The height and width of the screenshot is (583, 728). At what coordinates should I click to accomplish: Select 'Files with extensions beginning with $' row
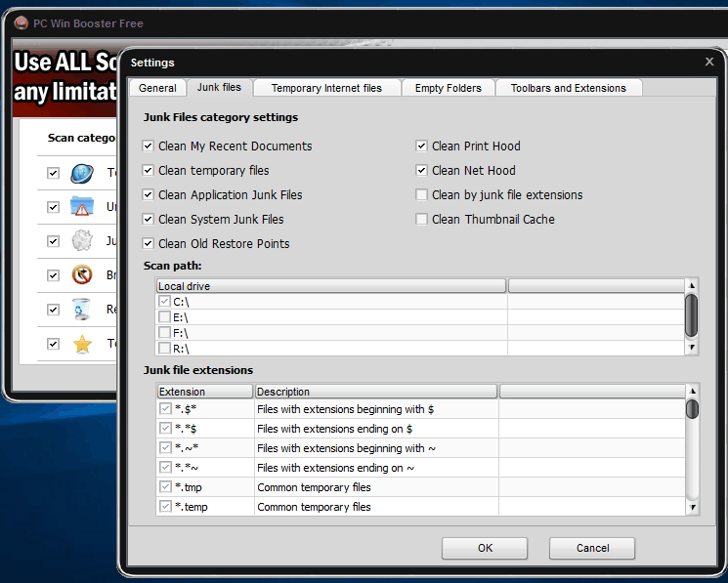tap(420, 409)
